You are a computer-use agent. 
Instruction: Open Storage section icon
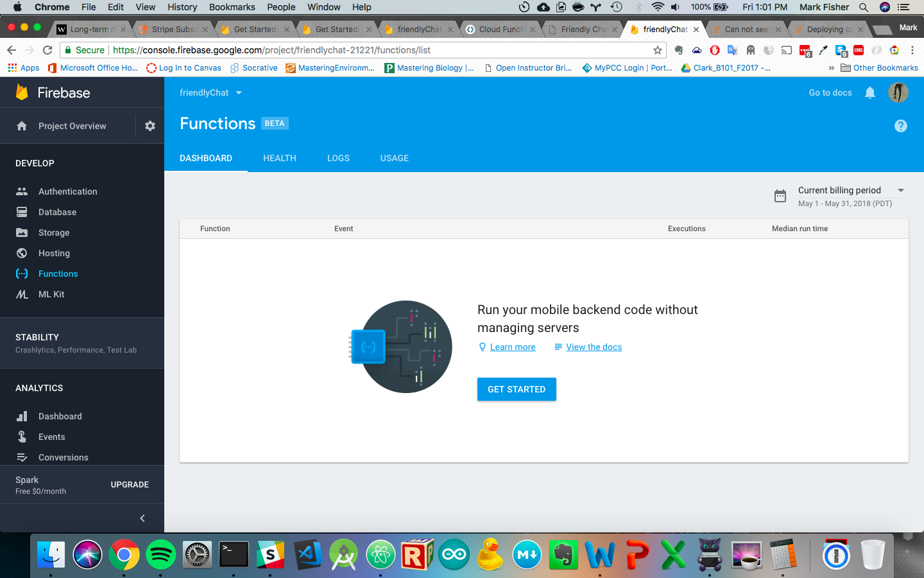22,232
